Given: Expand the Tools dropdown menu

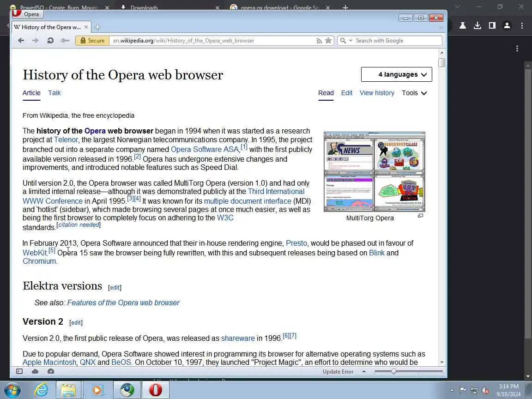Looking at the screenshot, I should [x=414, y=93].
